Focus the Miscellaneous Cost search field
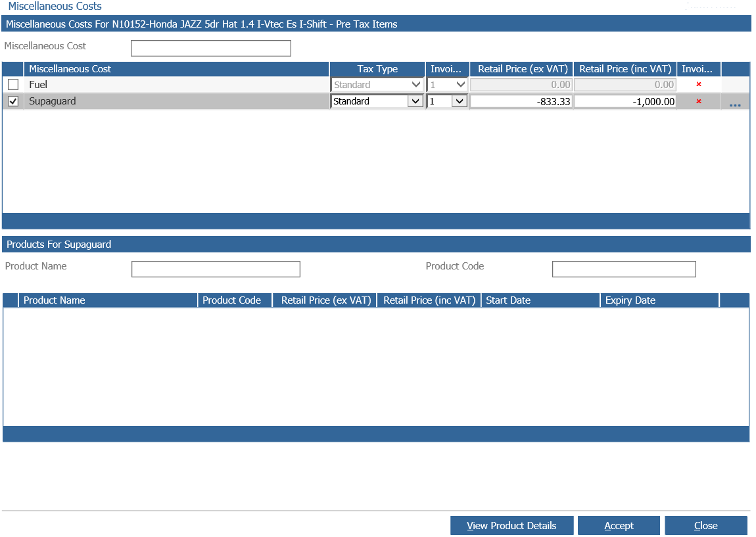Image resolution: width=756 pixels, height=537 pixels. coord(211,48)
